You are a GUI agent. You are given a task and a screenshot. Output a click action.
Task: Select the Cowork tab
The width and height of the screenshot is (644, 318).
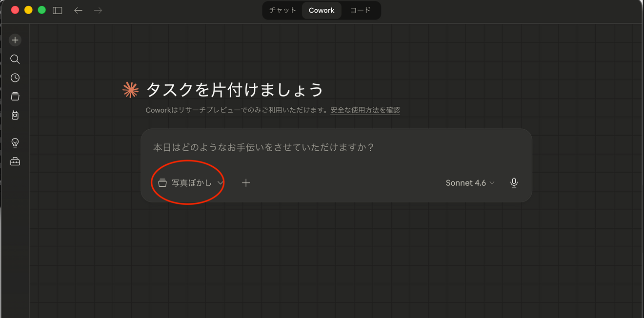pyautogui.click(x=322, y=10)
